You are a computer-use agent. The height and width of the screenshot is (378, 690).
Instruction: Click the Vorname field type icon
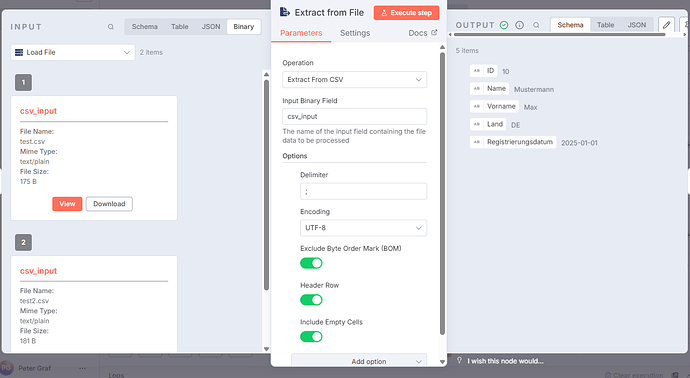pos(477,106)
